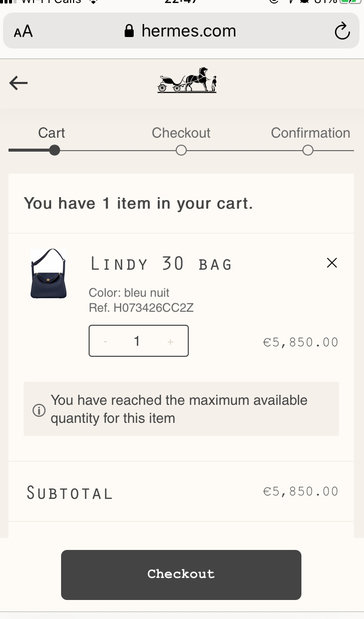Tap the back arrow icon

coord(19,83)
